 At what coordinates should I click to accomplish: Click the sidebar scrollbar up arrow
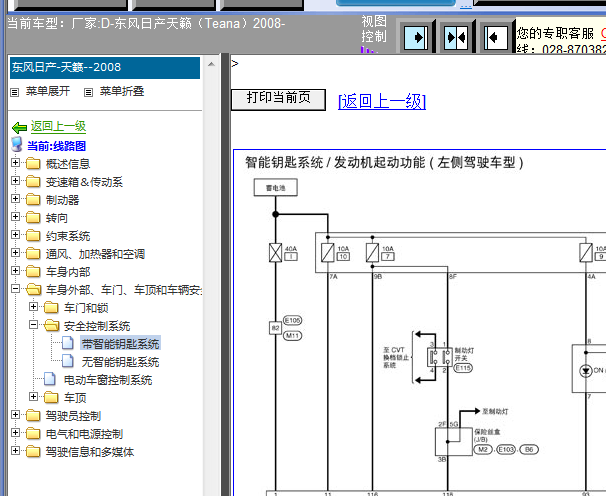[x=211, y=64]
